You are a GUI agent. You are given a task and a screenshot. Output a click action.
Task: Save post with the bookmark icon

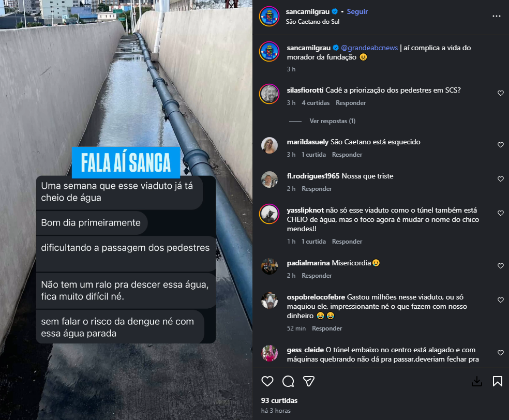click(x=497, y=381)
